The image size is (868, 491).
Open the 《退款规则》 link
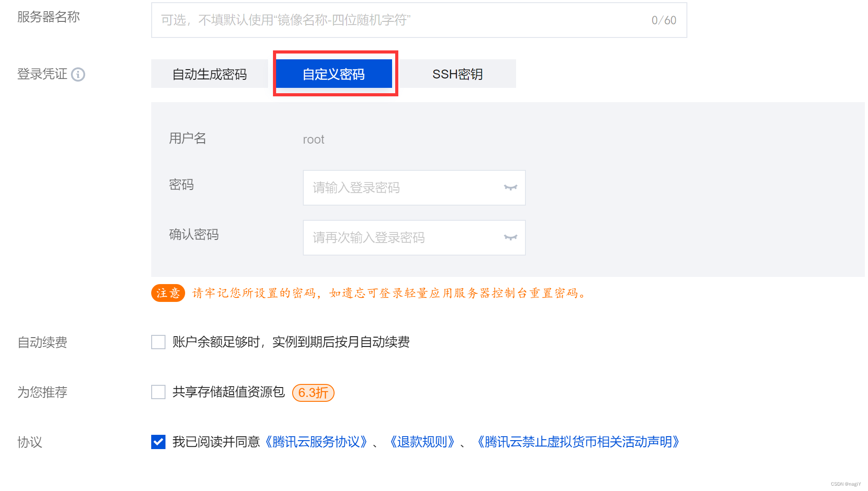tap(422, 442)
